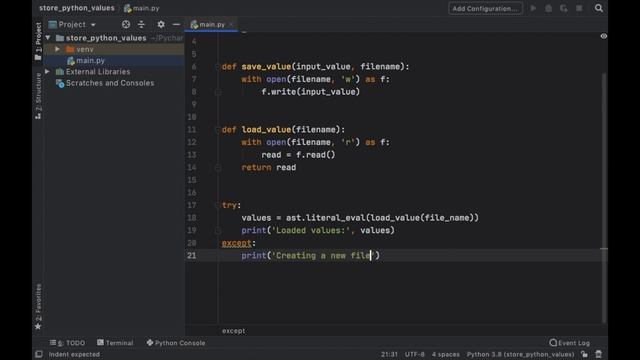Open the Favorites tool window side tab

tap(38, 306)
